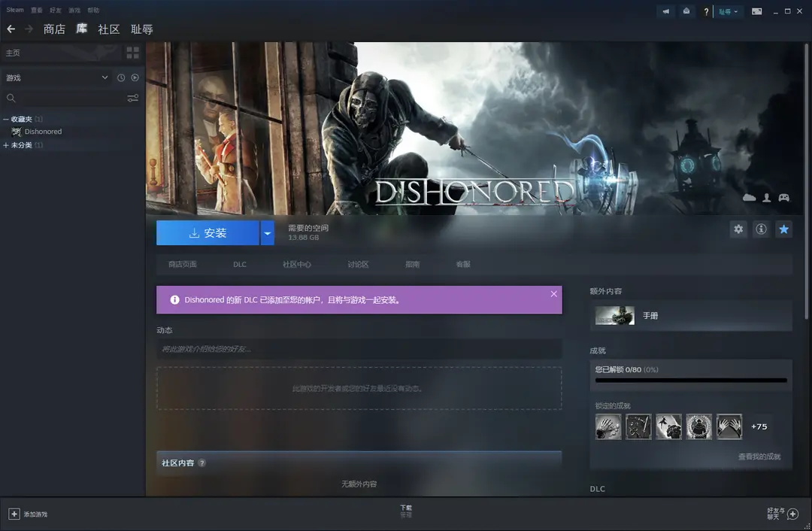Go to the 库 tab

click(x=82, y=29)
